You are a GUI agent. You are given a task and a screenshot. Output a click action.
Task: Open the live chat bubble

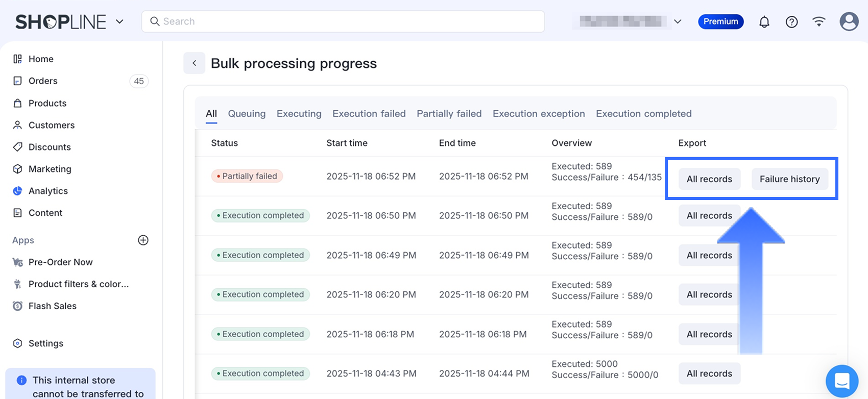[841, 381]
